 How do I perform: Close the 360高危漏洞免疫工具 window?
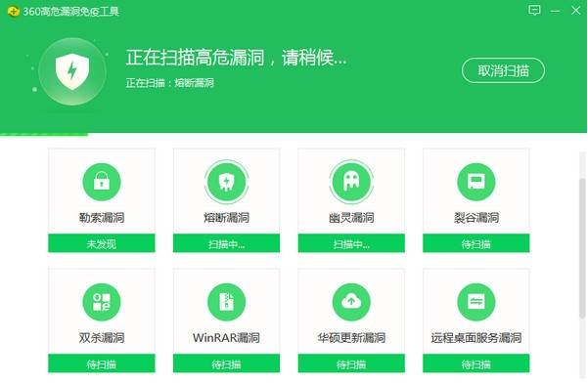click(576, 11)
